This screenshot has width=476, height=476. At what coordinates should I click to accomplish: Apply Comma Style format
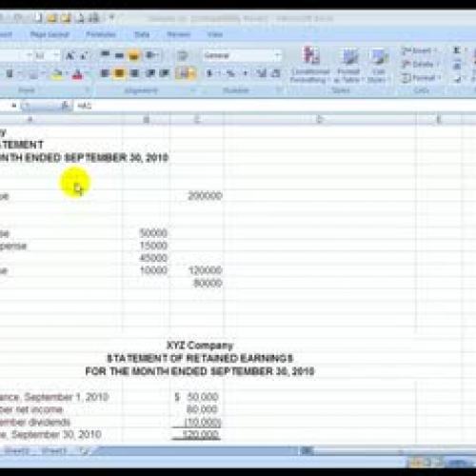point(245,73)
